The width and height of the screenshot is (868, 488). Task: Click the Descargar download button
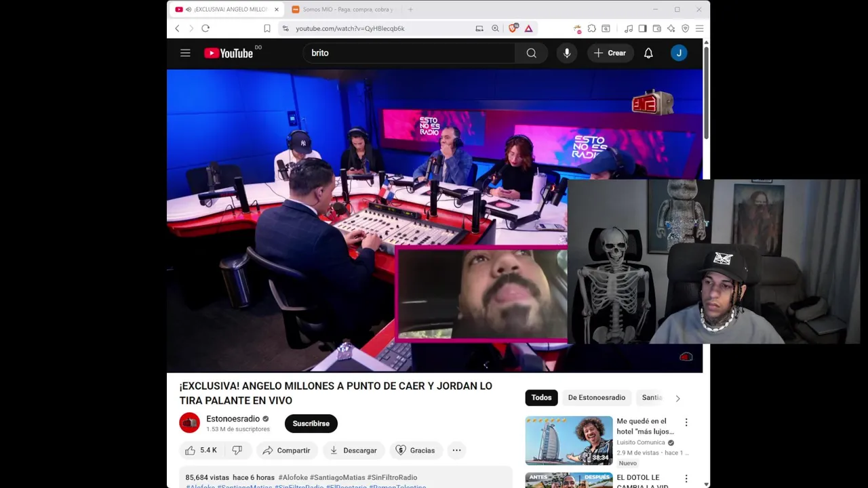pos(353,450)
